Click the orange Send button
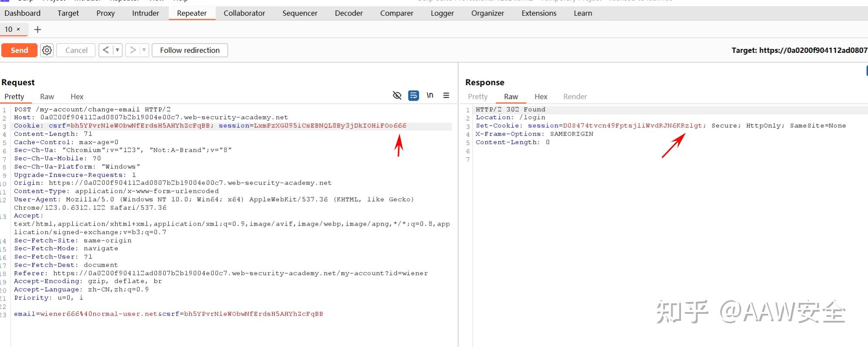This screenshot has height=347, width=868. pos(19,50)
